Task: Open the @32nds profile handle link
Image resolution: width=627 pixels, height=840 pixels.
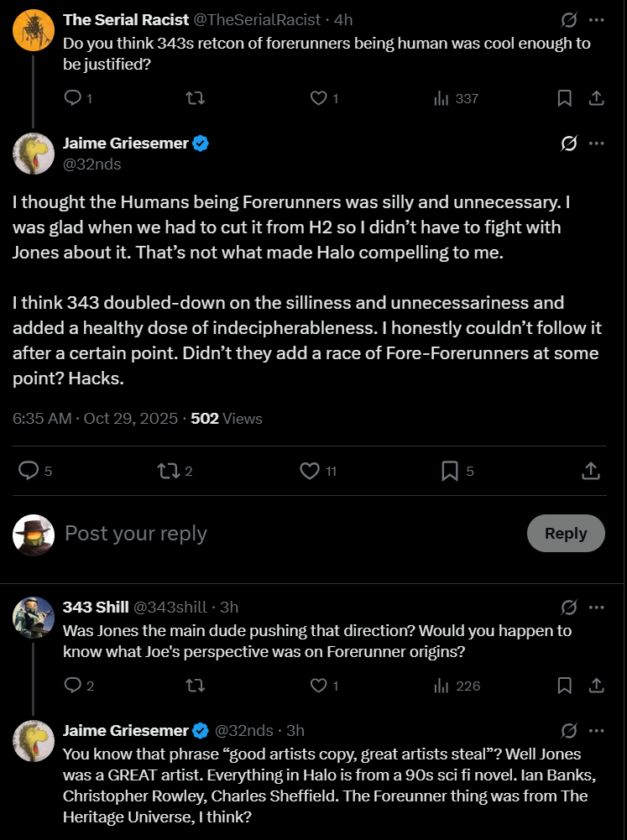Action: coord(92,164)
